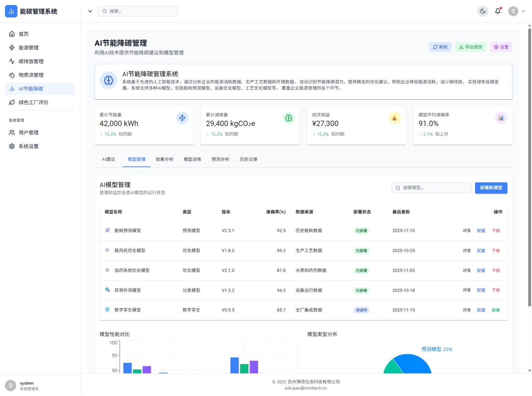The image size is (532, 396).
Task: Open 物质流管理 in the sidebar
Action: point(31,75)
